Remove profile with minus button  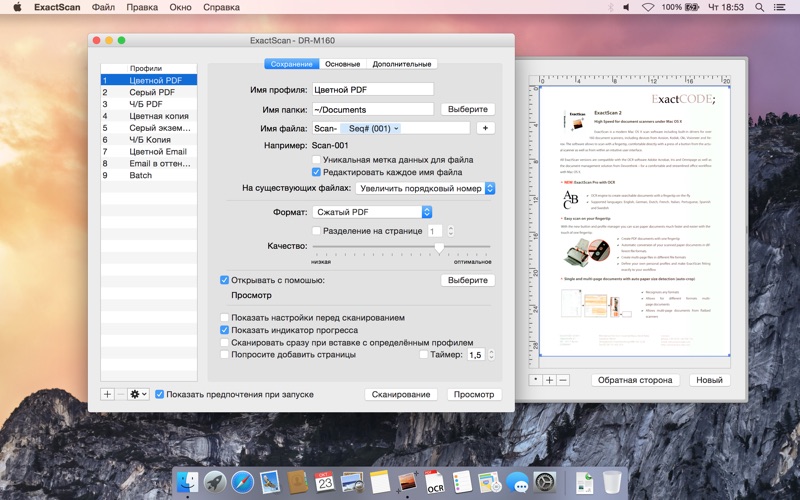[120, 394]
